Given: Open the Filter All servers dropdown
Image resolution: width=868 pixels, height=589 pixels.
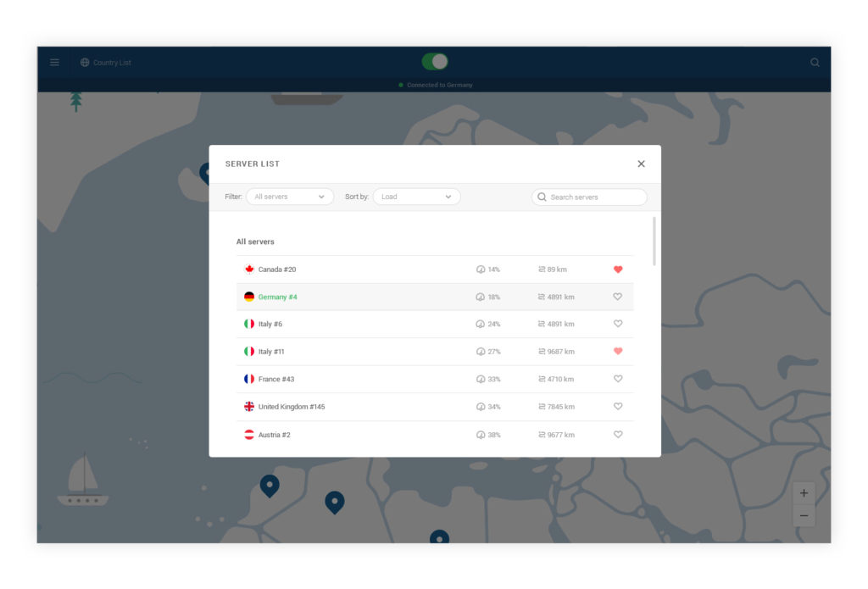Looking at the screenshot, I should (290, 197).
